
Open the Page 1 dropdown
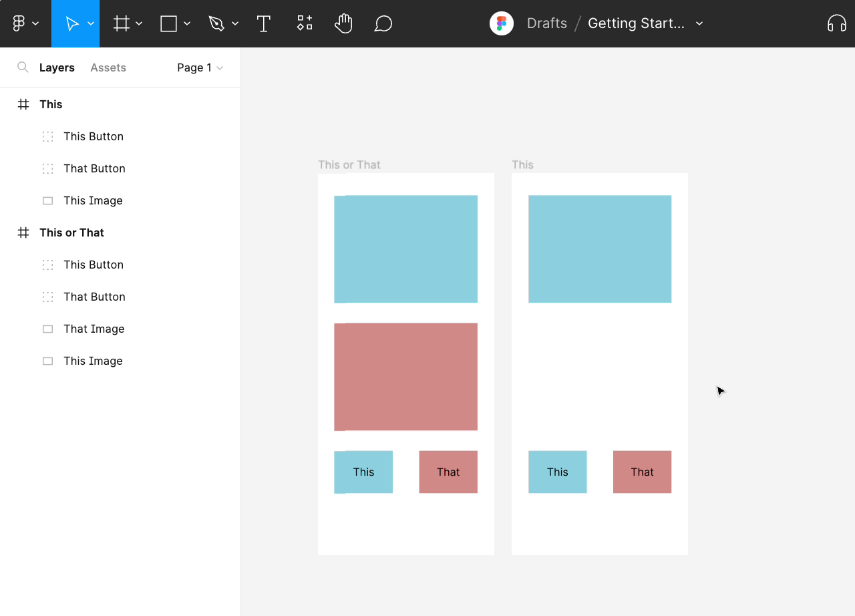coord(200,67)
